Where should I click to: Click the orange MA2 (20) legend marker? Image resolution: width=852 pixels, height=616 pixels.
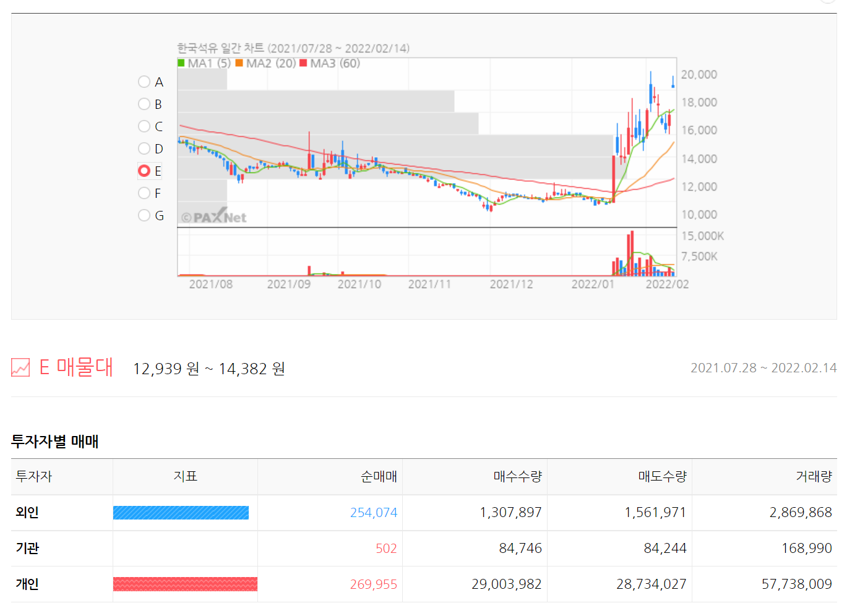(x=239, y=63)
